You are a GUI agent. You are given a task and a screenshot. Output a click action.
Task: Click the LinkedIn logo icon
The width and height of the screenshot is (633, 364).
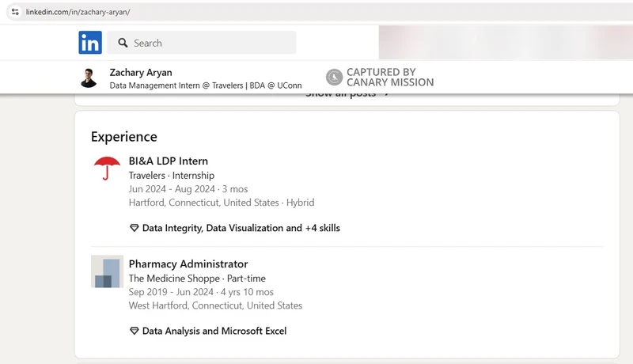click(x=90, y=43)
